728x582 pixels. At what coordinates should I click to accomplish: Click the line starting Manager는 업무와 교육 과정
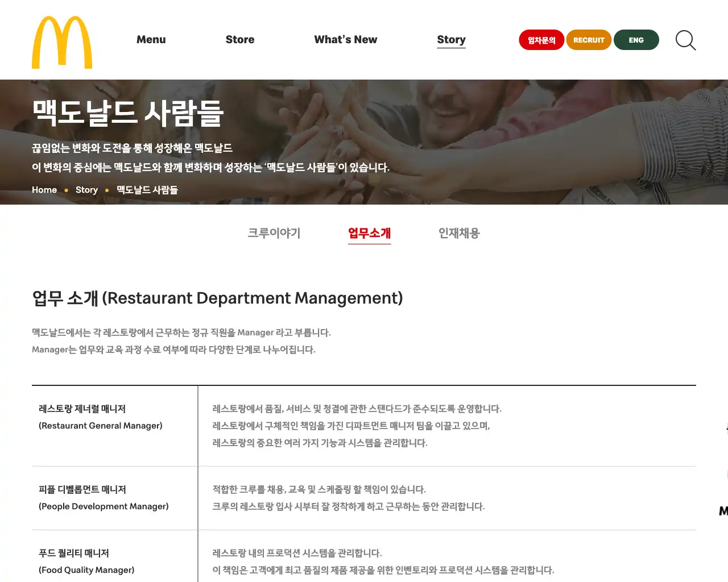(173, 350)
